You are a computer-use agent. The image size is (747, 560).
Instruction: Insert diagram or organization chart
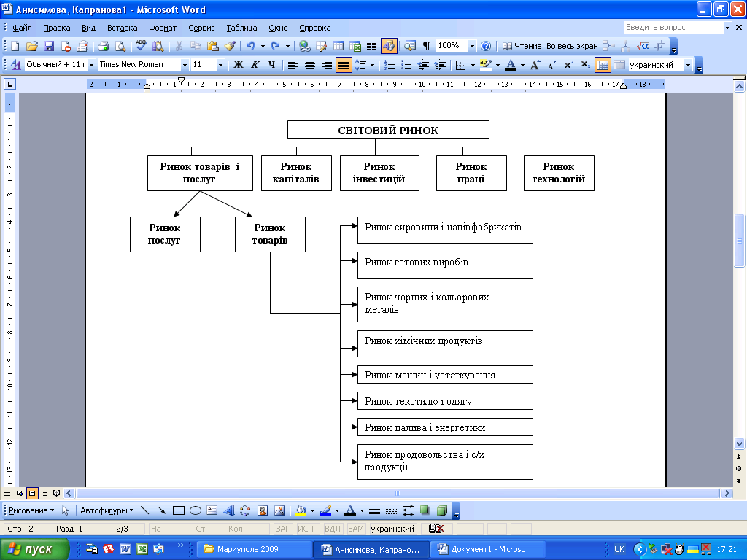click(245, 510)
